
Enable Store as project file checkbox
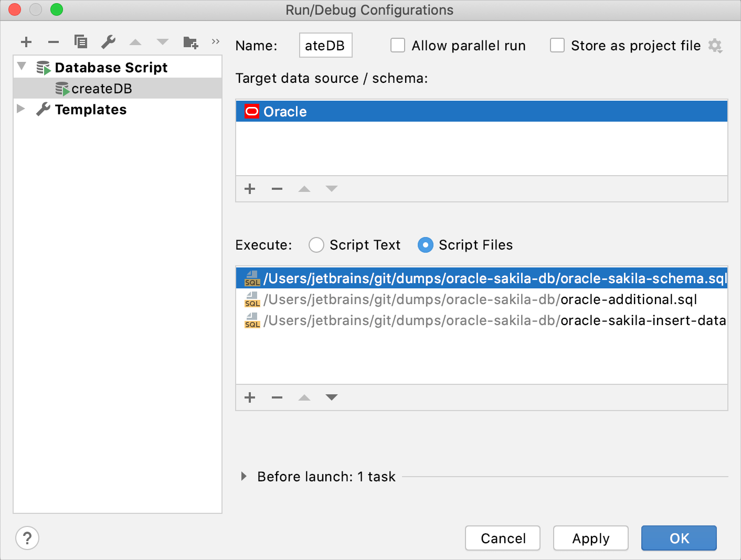[557, 46]
